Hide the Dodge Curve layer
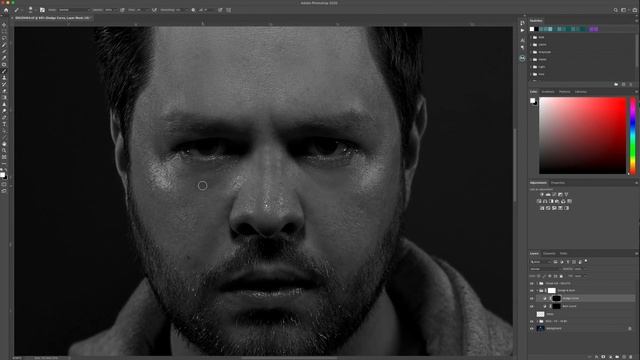The height and width of the screenshot is (360, 640). click(x=531, y=298)
